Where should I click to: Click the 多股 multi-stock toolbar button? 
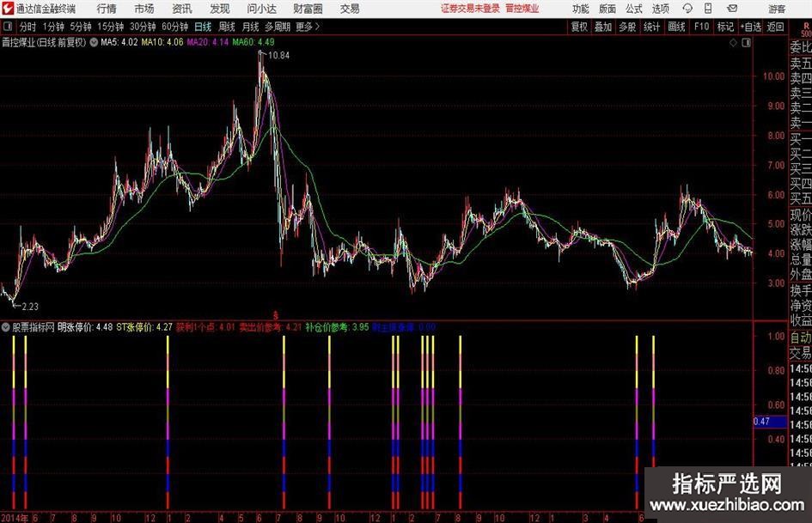click(627, 27)
